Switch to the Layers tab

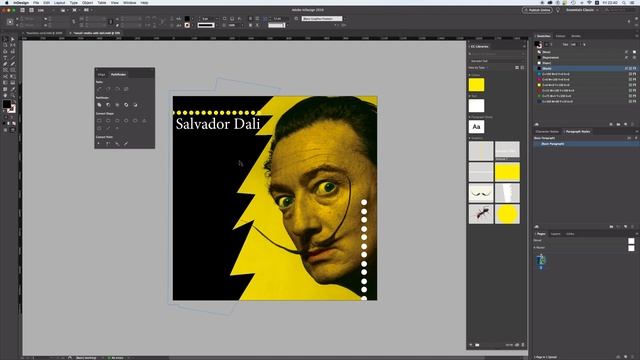pyautogui.click(x=556, y=234)
